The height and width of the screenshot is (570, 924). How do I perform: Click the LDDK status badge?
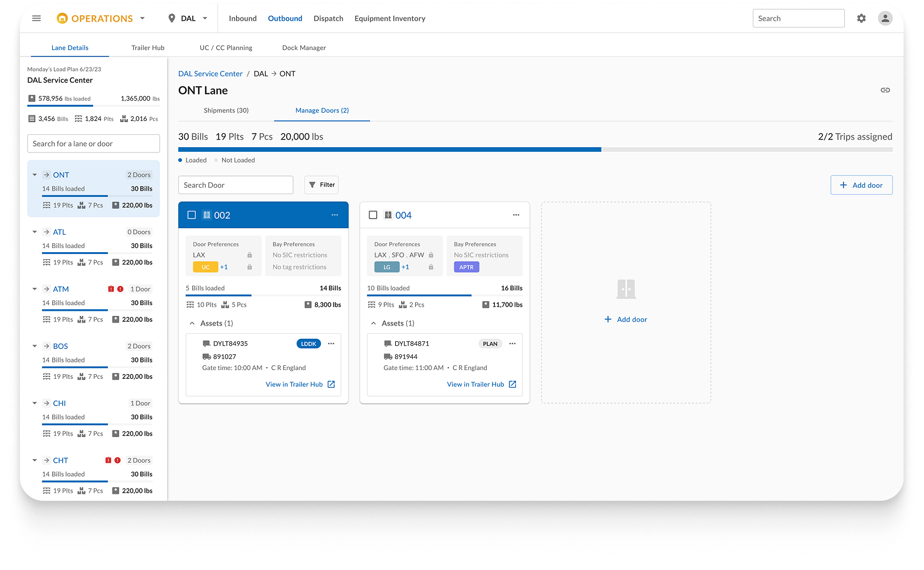point(309,344)
